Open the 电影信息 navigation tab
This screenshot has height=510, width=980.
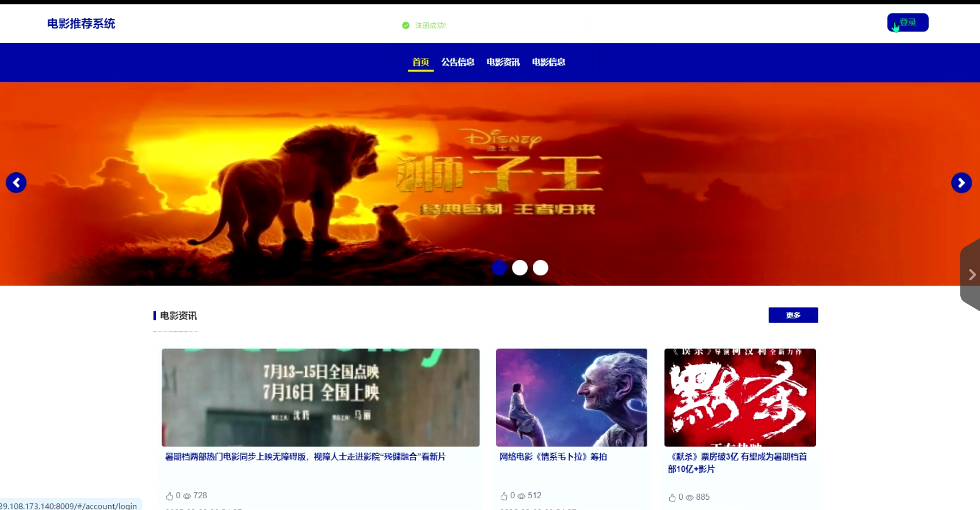pos(549,62)
